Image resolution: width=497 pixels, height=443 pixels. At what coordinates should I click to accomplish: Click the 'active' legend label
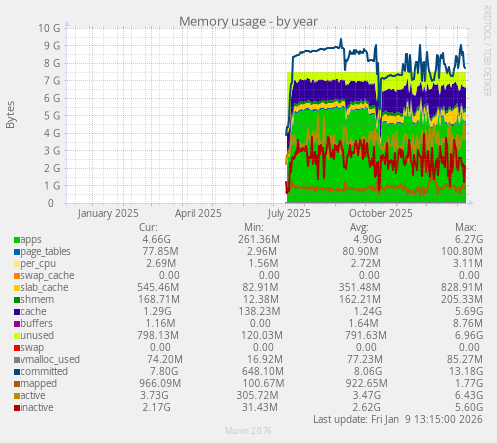click(33, 395)
